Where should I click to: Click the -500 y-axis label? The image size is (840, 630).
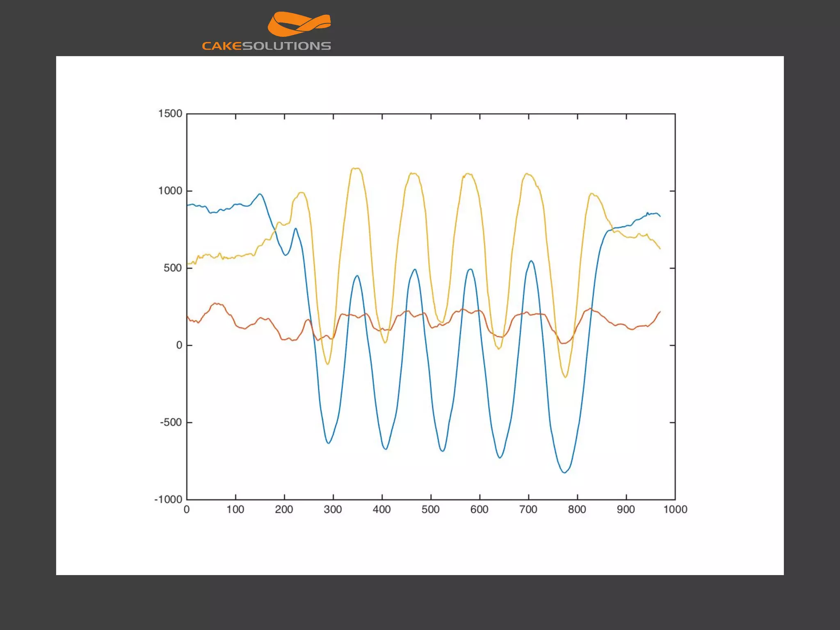171,422
